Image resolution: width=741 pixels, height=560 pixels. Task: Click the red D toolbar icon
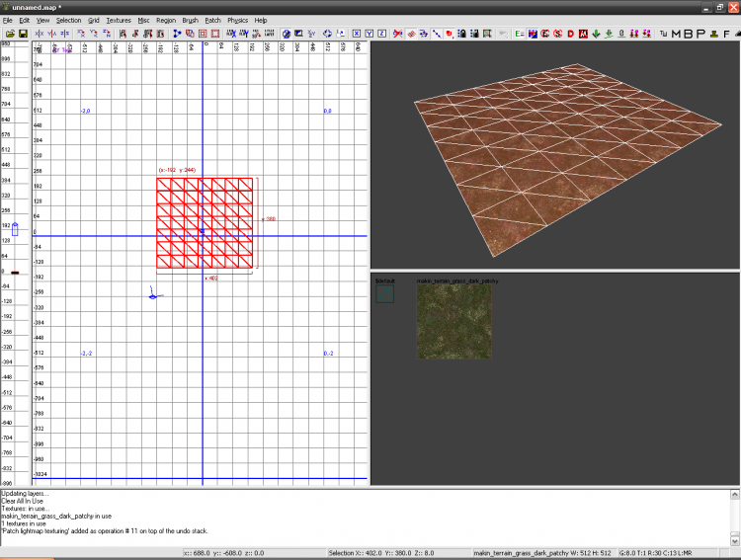point(571,34)
